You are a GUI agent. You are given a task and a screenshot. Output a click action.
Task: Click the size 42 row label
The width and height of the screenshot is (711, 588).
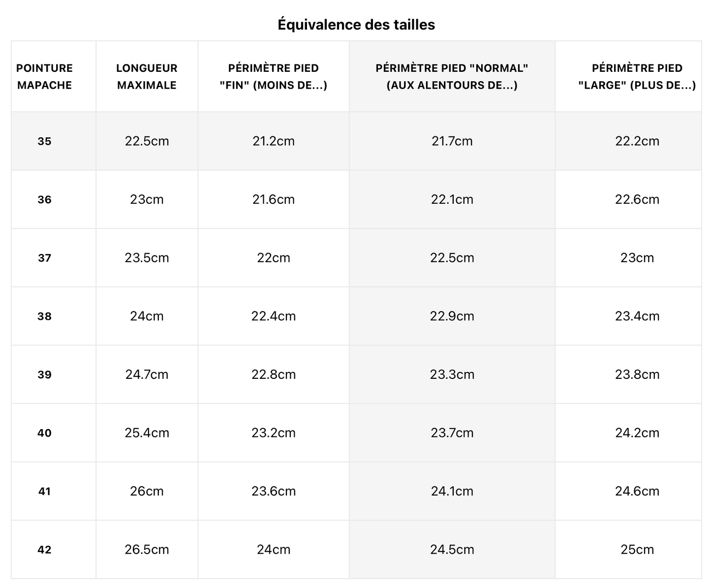[44, 550]
